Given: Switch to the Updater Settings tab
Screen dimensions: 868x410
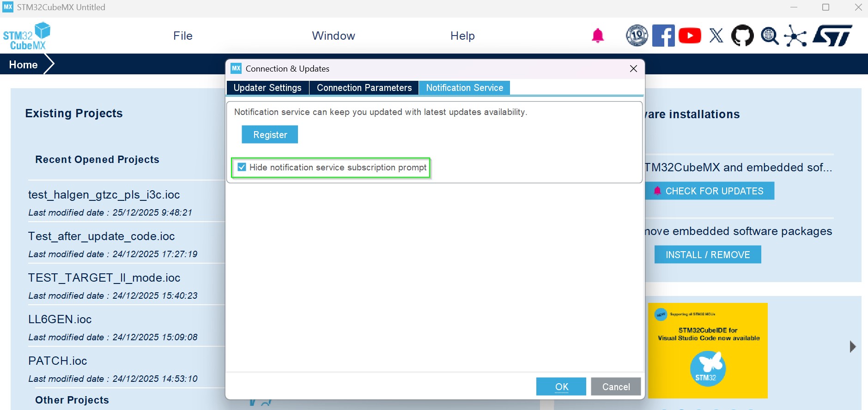Looking at the screenshot, I should click(267, 88).
